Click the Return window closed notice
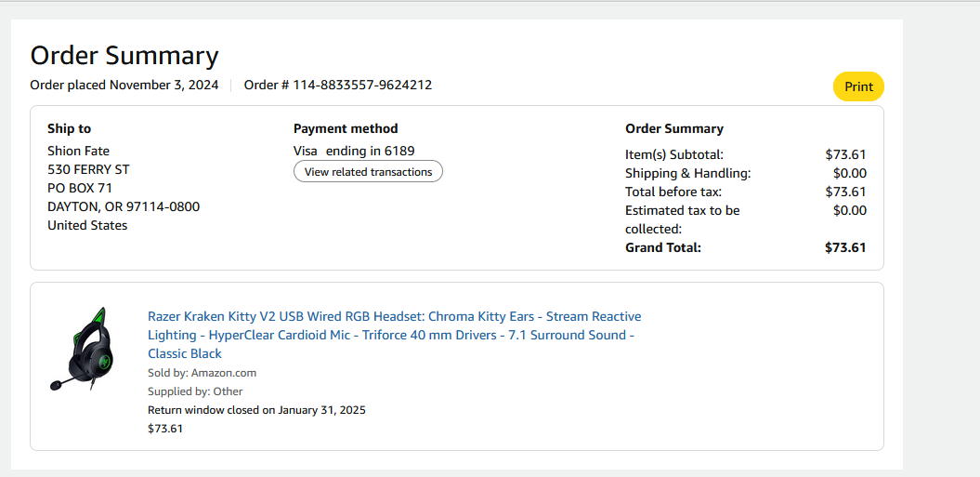Screen dimensions: 980x477 pos(256,410)
